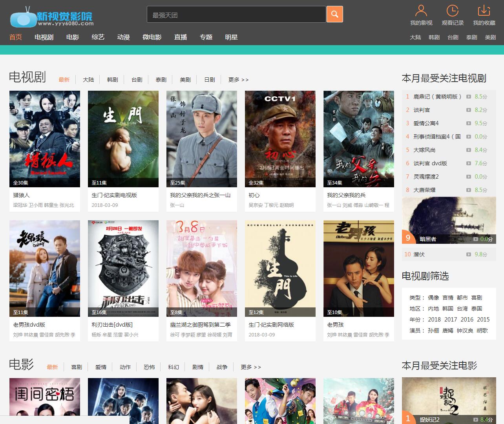The width and height of the screenshot is (504, 424).
Task: Filter TV dramas by region 韩国
Action: (448, 309)
